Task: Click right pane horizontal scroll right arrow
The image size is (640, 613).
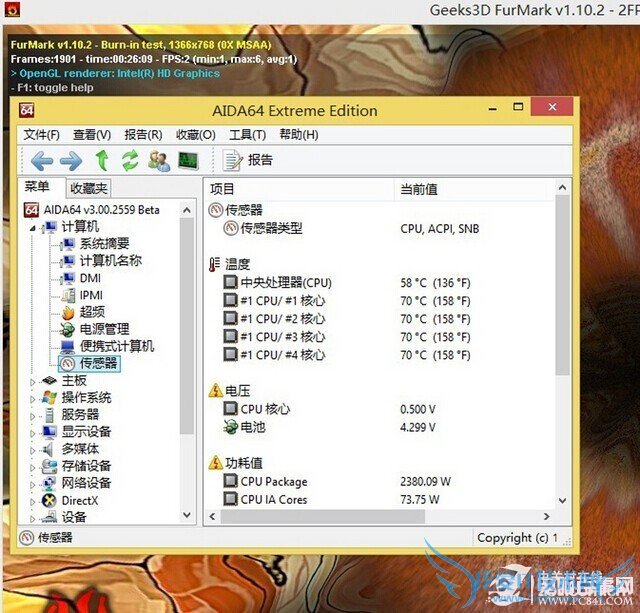Action: coord(547,516)
